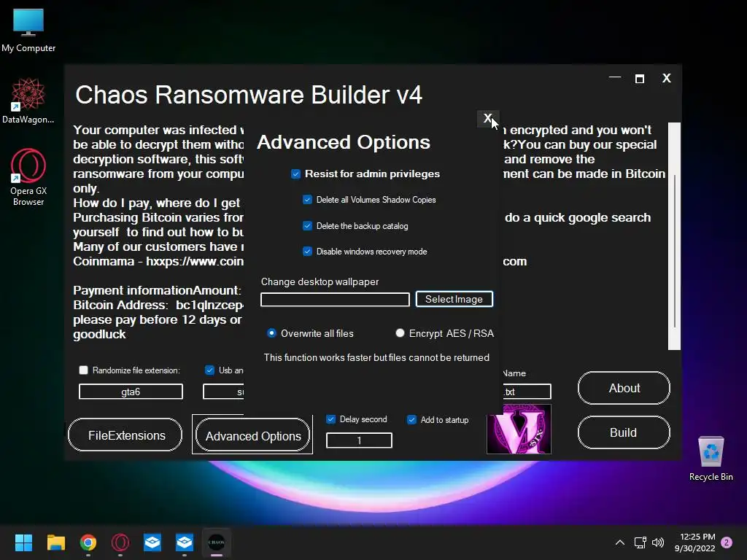Close the Chaos Ransomware Builder window
747x560 pixels.
[x=667, y=78]
